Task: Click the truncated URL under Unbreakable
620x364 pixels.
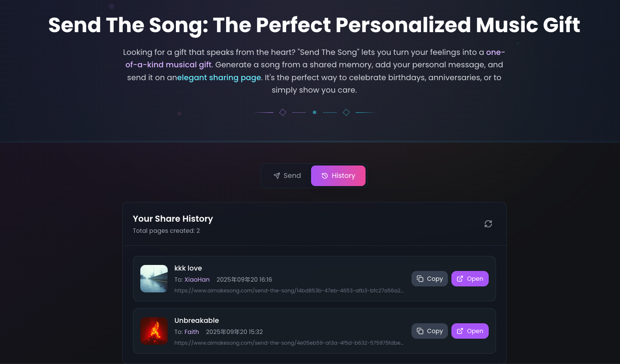Action: (289, 343)
